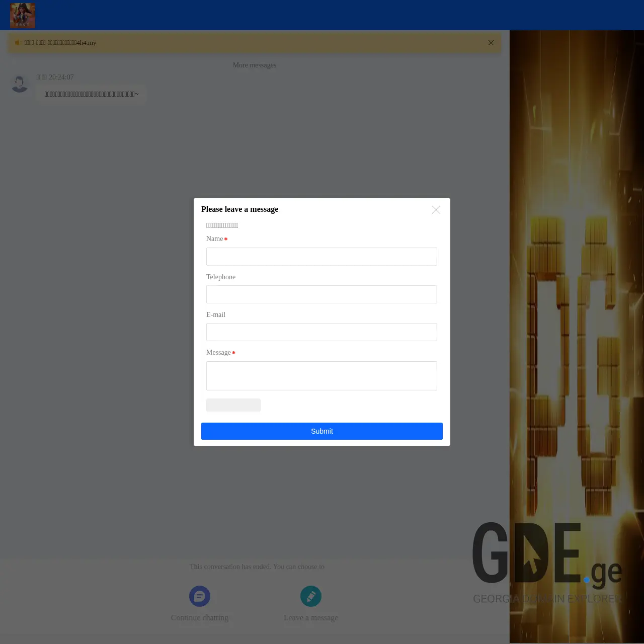Select the Leave a message pencil icon
Viewport: 644px width, 644px height.
coord(310,596)
